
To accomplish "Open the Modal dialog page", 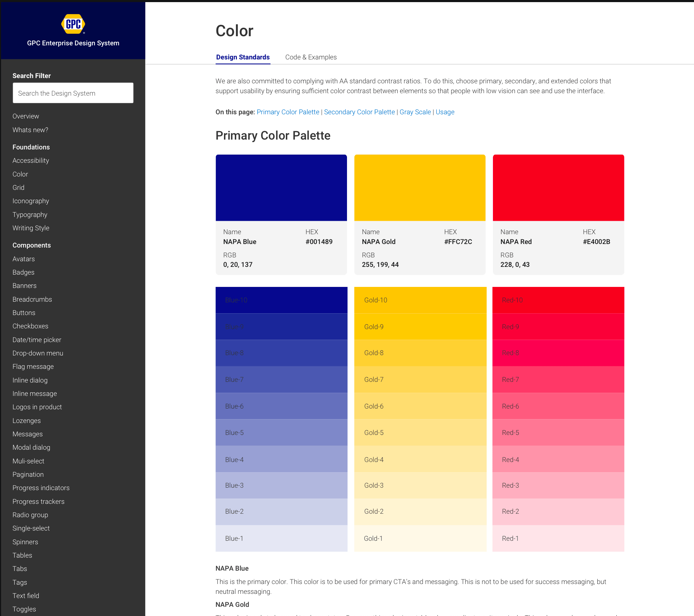I will 31,447.
